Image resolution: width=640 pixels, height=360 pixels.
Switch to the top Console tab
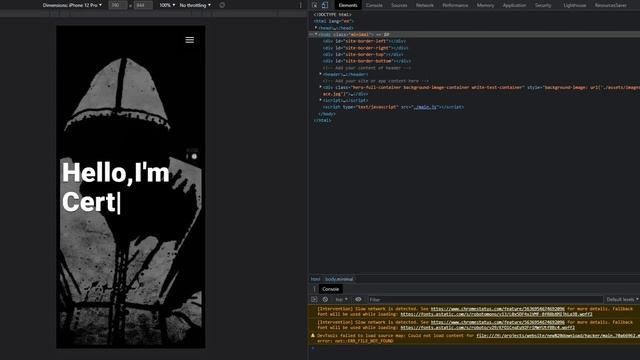pyautogui.click(x=374, y=5)
